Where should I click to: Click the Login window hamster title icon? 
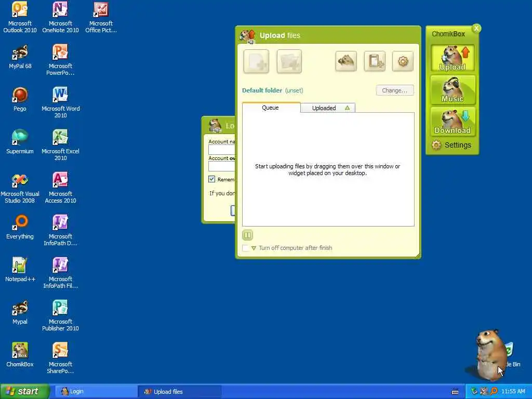215,125
